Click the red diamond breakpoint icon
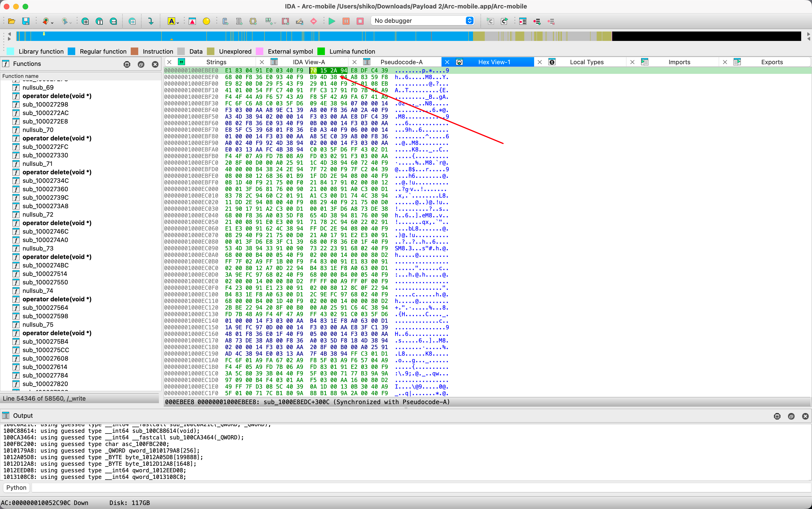The height and width of the screenshot is (509, 812). (314, 21)
